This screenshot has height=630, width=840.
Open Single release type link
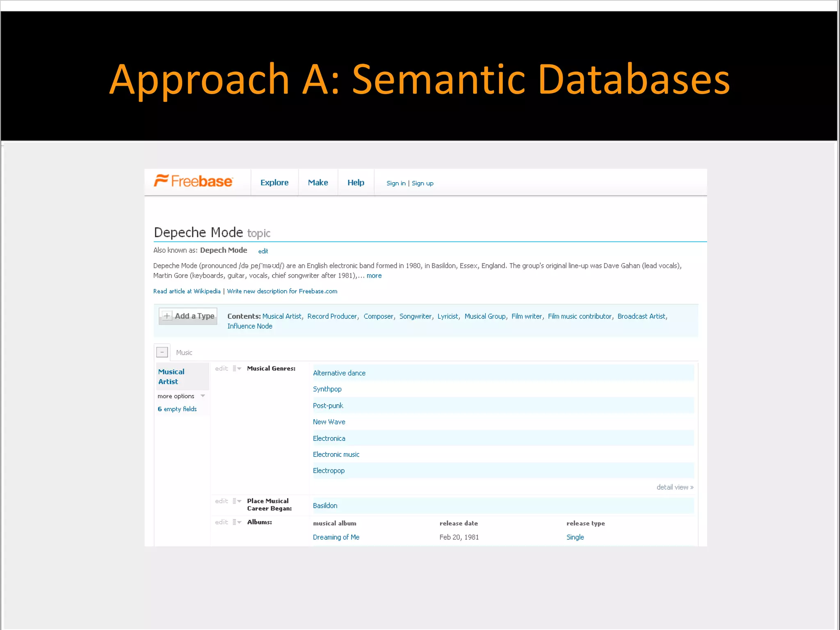point(575,537)
